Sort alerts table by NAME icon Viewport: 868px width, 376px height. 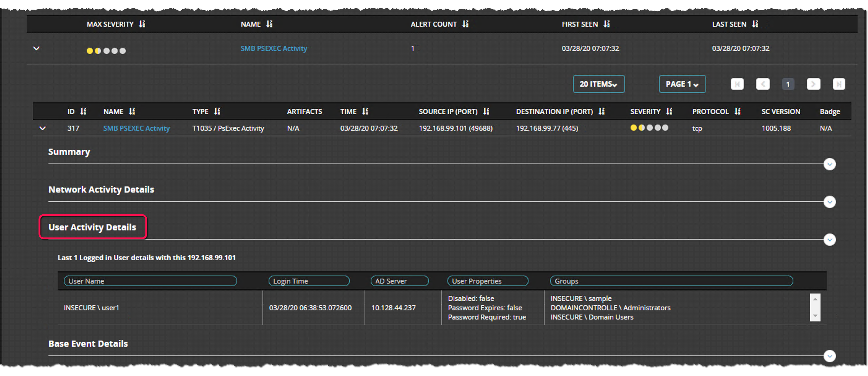[x=132, y=111]
